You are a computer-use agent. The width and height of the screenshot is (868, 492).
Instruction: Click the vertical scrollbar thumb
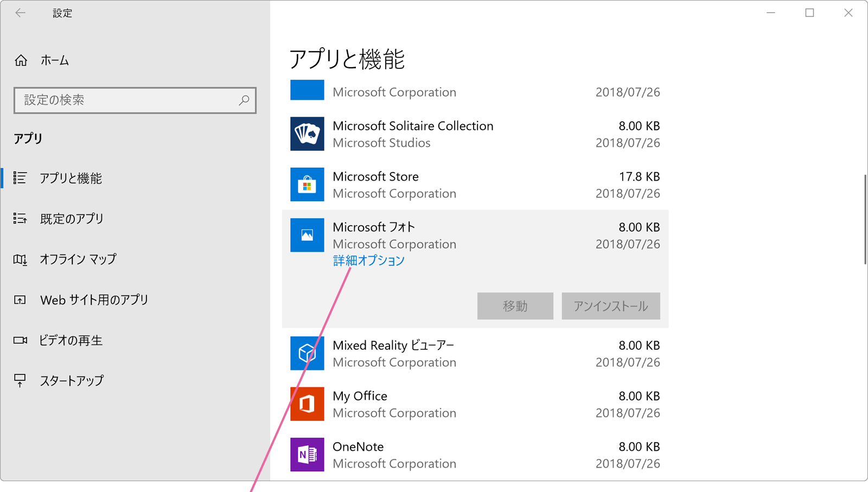point(865,220)
